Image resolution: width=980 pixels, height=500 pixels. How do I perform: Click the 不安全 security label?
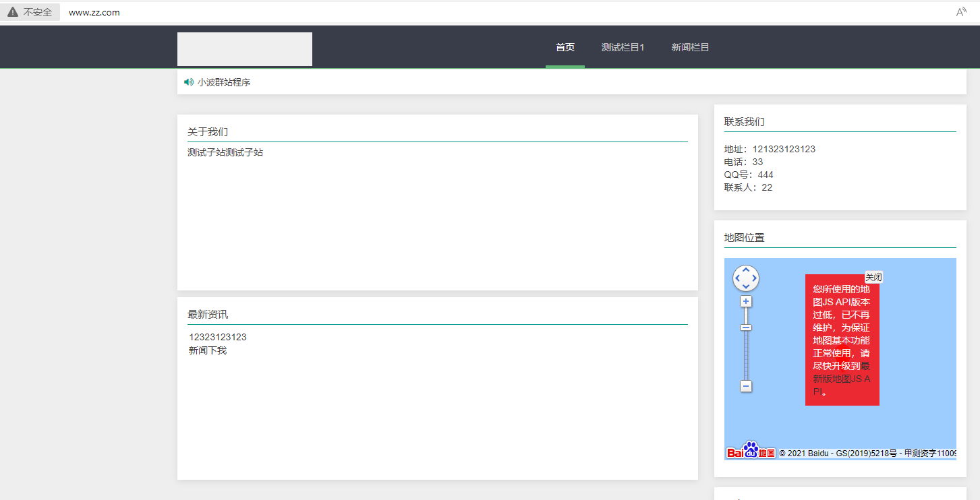[x=38, y=12]
